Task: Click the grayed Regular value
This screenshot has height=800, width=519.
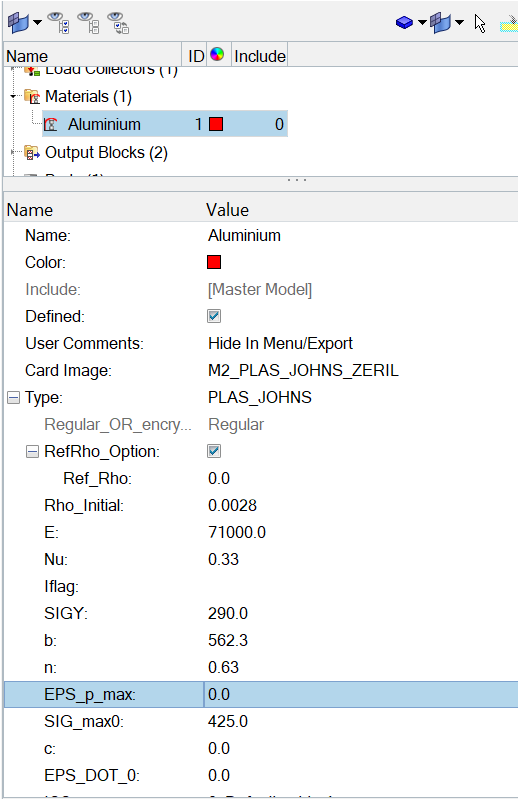Action: click(236, 424)
